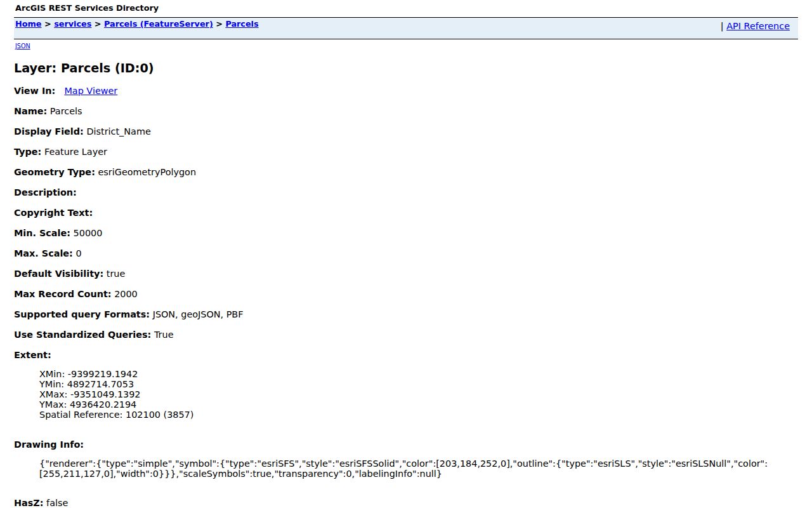Click the esriGeometryPolygon geometry type value
This screenshot has height=508, width=812.
coord(147,172)
